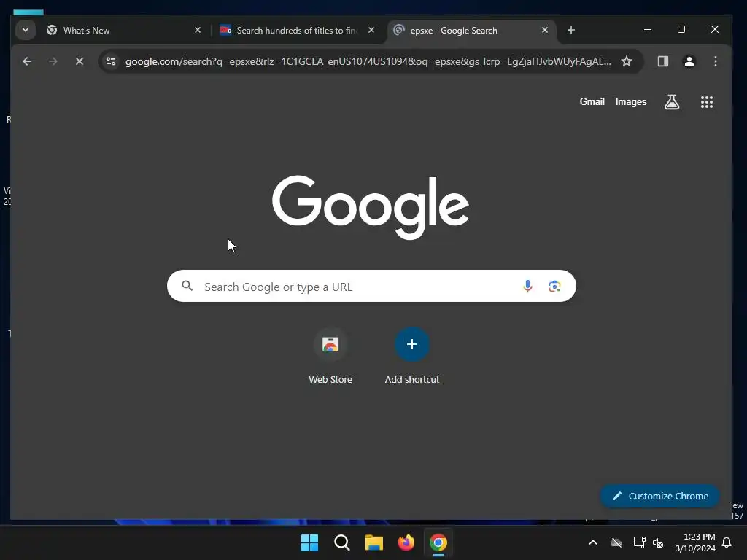
Task: Show hidden system tray icons
Action: tap(593, 542)
